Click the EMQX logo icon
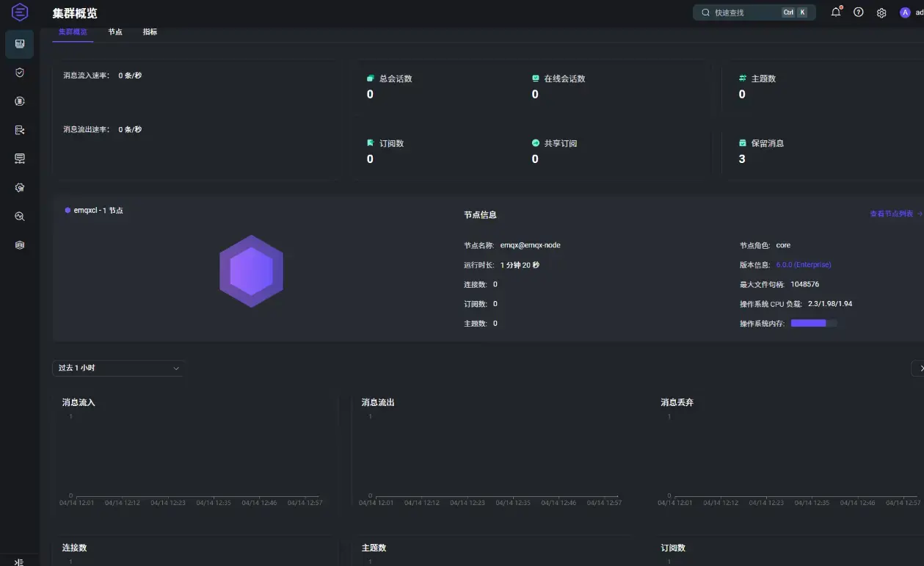 (x=20, y=12)
